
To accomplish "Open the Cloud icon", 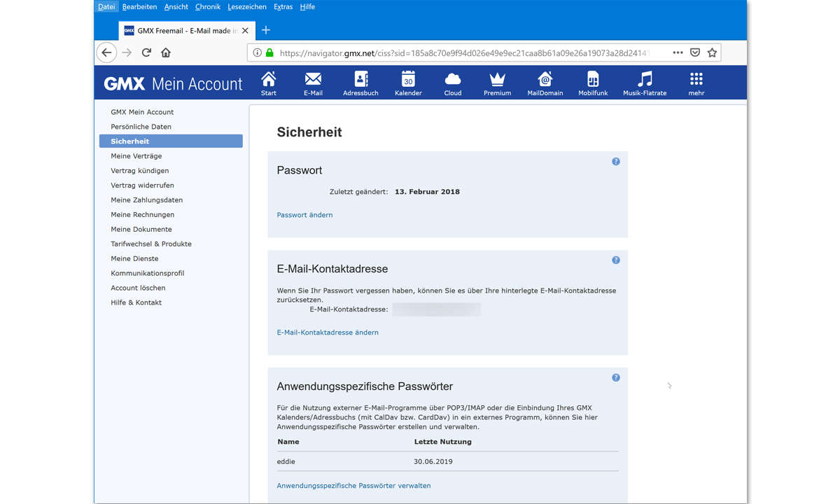I will [x=453, y=79].
